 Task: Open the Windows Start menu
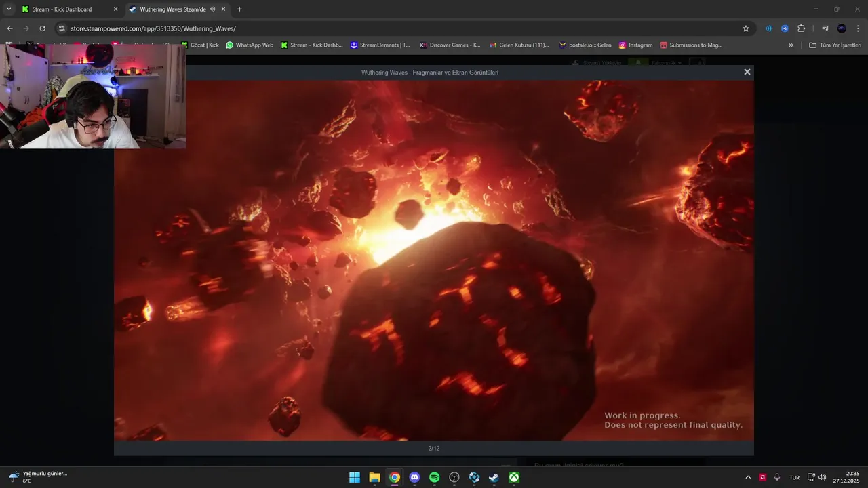pyautogui.click(x=355, y=477)
